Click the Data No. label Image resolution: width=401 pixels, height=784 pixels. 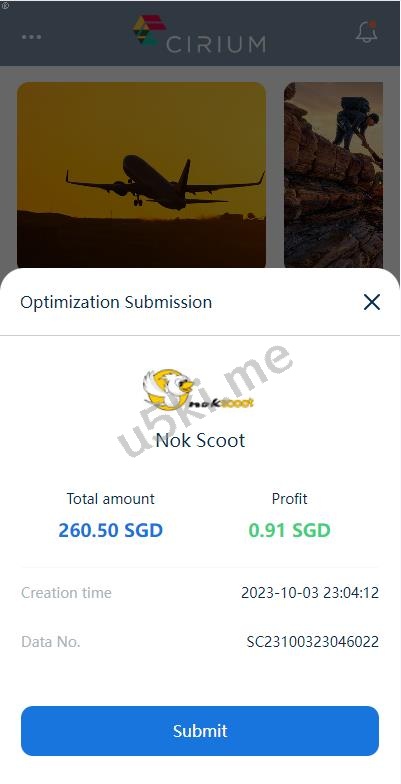tap(50, 642)
